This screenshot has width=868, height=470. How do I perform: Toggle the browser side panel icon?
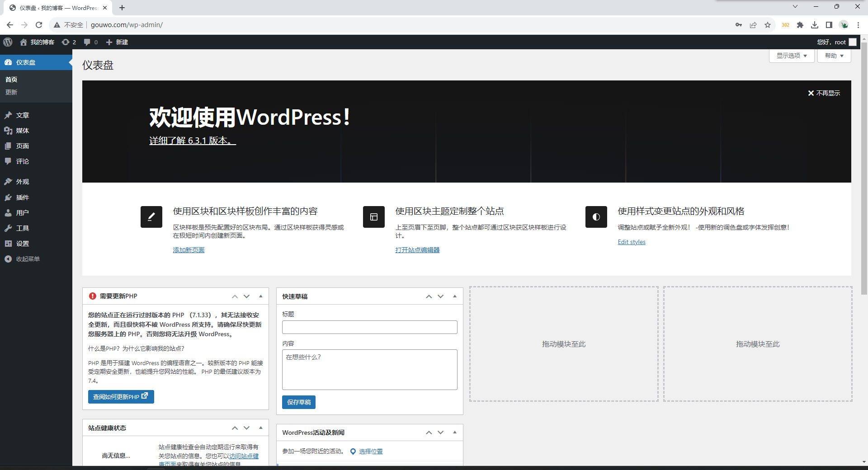[829, 25]
